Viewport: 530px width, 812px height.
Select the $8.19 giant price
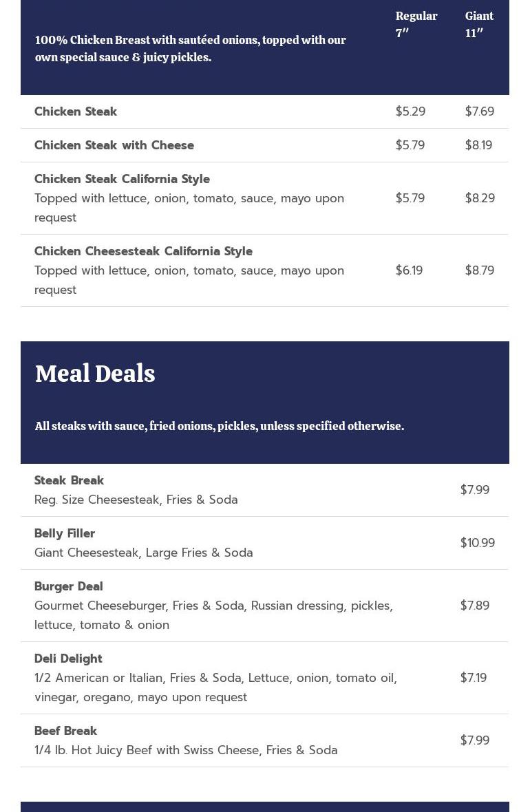tap(478, 145)
